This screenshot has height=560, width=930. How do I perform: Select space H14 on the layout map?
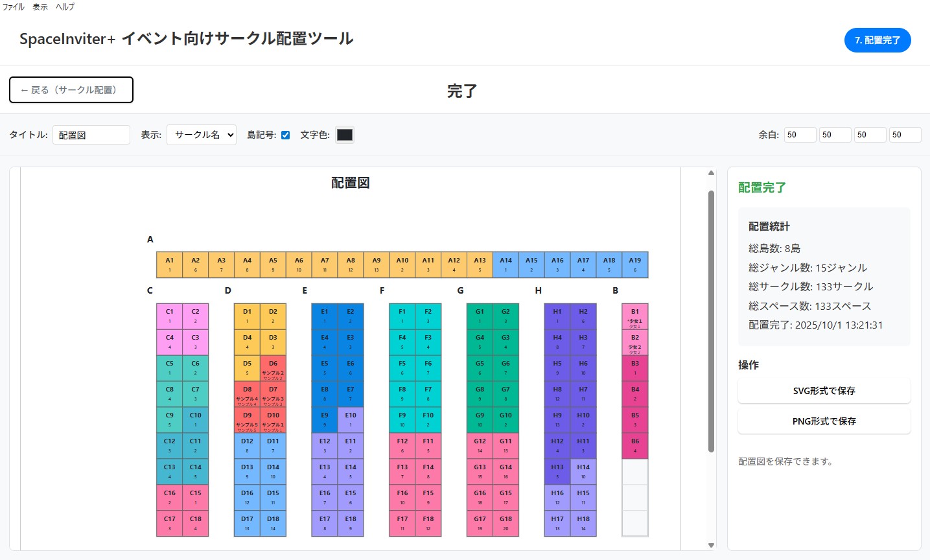coord(583,471)
